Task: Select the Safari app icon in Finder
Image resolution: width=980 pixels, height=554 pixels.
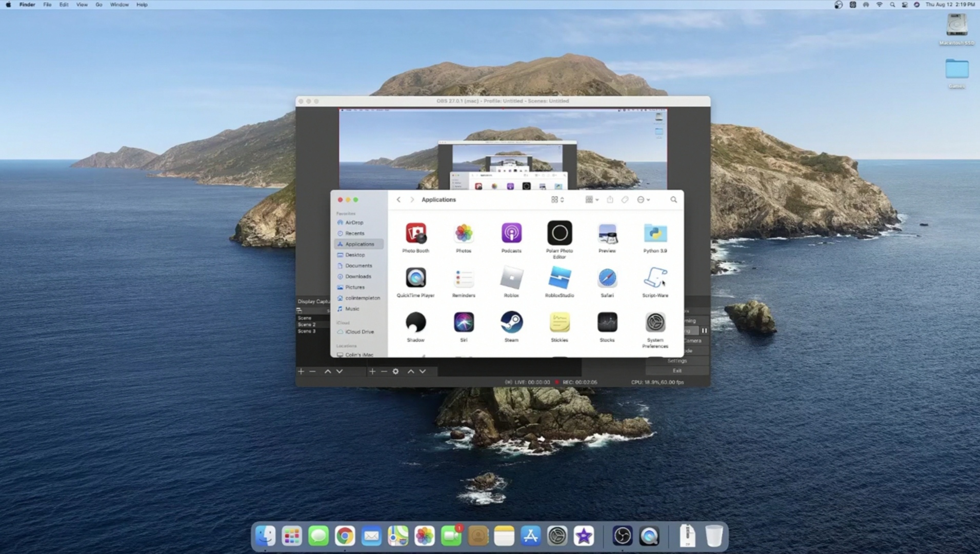Action: click(607, 278)
